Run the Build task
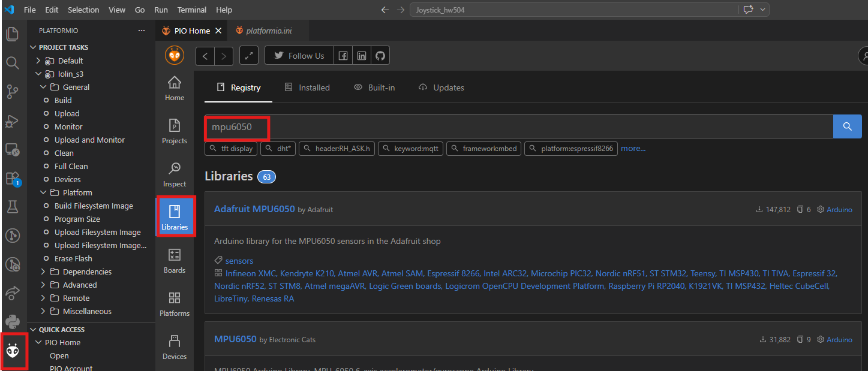 [x=63, y=100]
